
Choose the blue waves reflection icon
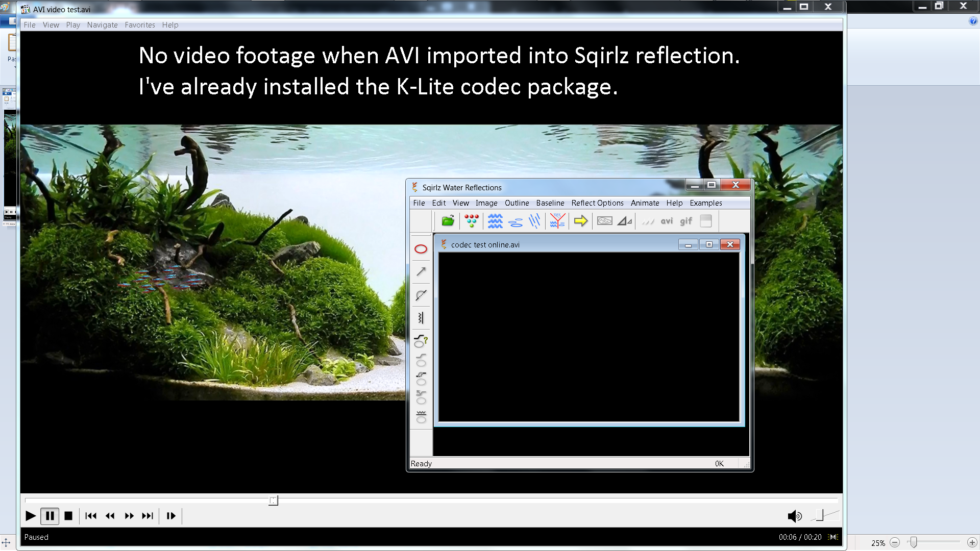pyautogui.click(x=495, y=221)
